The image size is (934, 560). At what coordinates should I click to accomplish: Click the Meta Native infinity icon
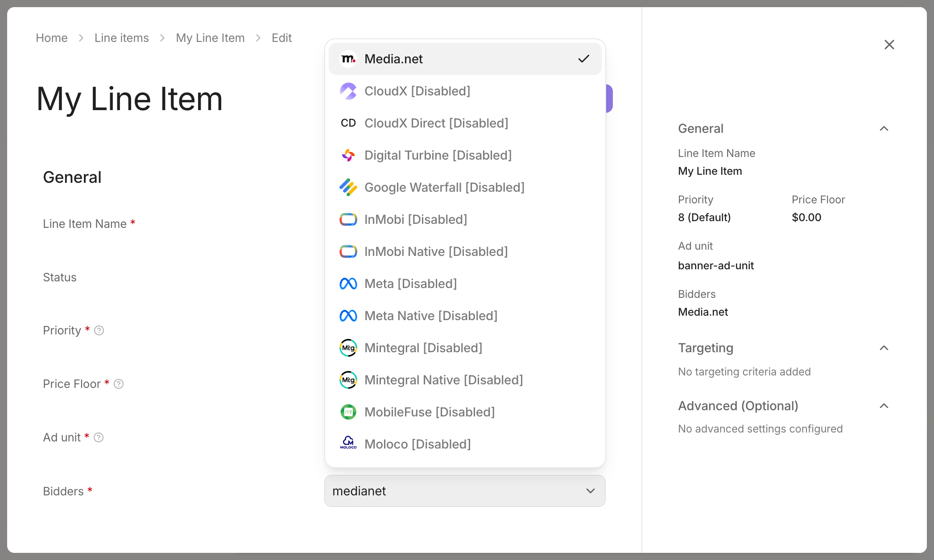point(348,316)
